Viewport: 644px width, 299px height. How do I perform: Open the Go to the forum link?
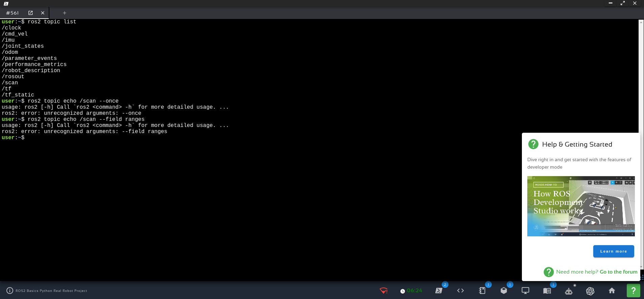tap(618, 272)
